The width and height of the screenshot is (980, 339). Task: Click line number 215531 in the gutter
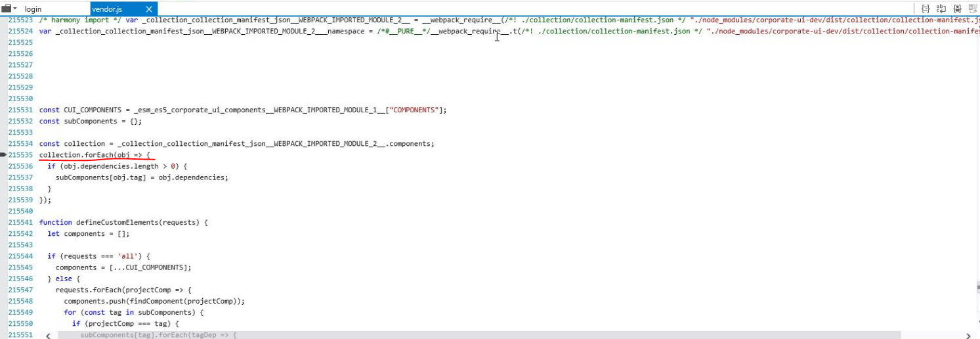[x=20, y=110]
